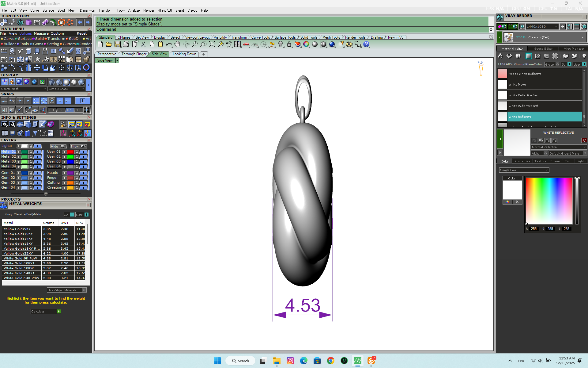Toggle visibility switch of User 03 layer
Image resolution: width=588 pixels, height=368 pixels.
[x=83, y=162]
